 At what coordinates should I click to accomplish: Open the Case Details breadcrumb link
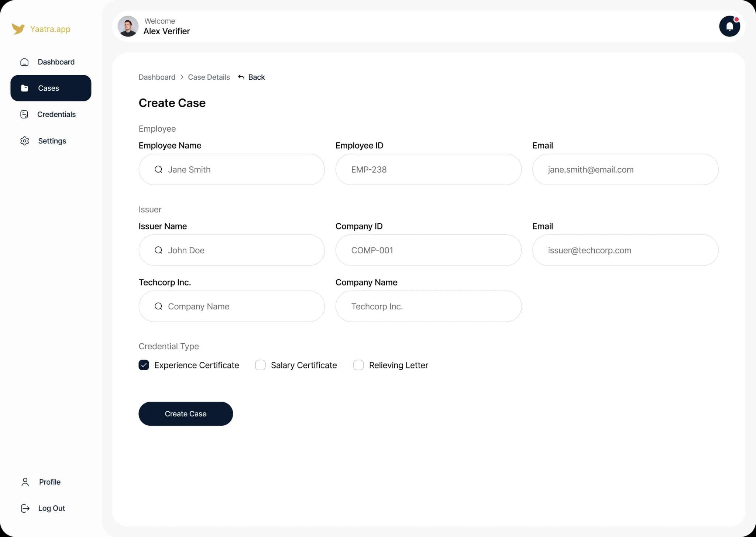(209, 77)
